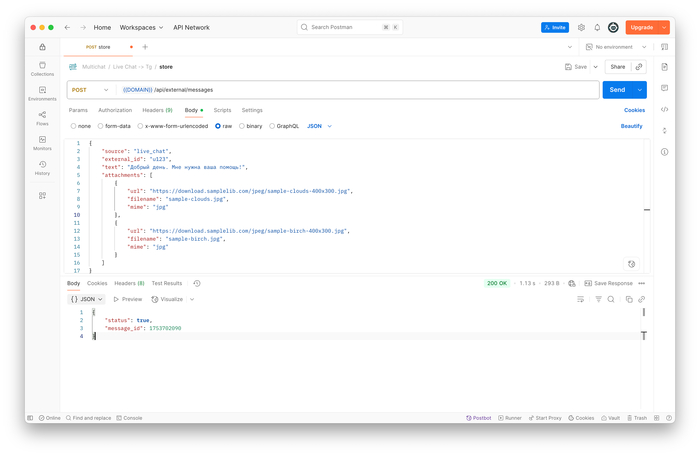The image size is (700, 456).
Task: Open the POST method dropdown
Action: (92, 90)
